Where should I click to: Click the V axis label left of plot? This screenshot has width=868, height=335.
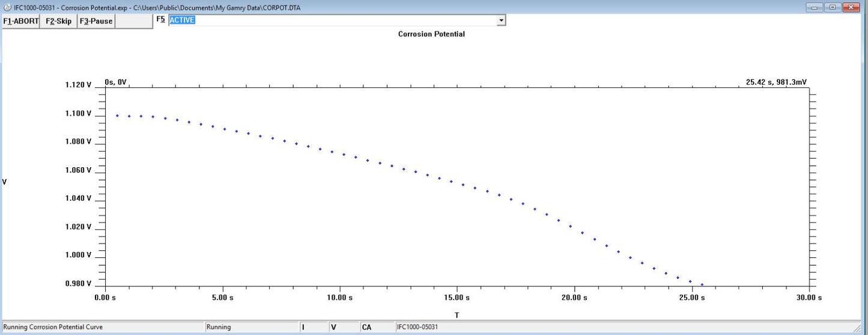[x=5, y=182]
